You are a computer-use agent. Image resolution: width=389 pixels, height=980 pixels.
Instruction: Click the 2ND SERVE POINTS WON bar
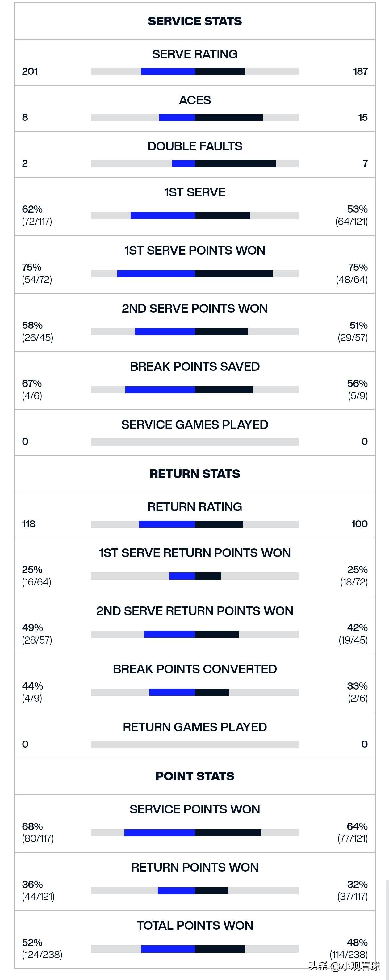click(195, 332)
